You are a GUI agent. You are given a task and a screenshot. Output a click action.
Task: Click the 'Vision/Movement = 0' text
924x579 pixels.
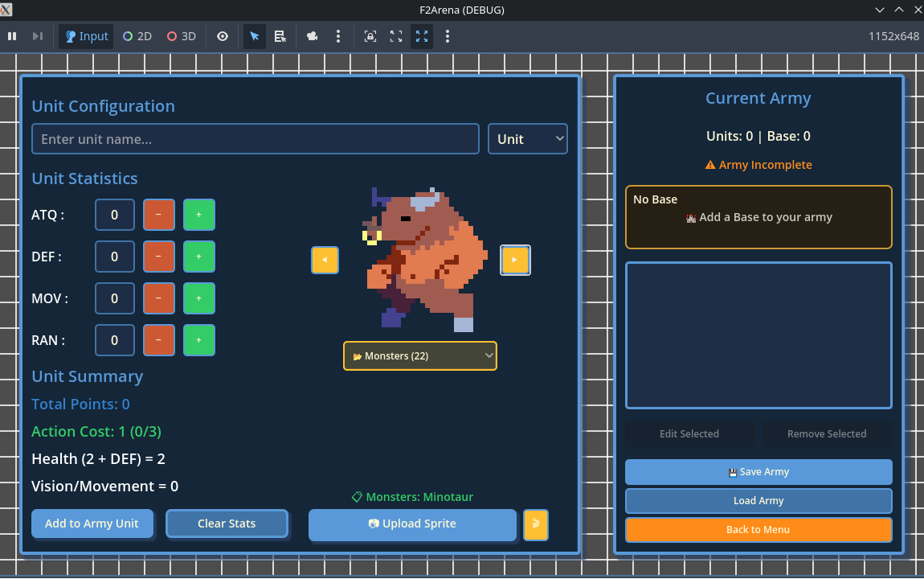coord(105,487)
